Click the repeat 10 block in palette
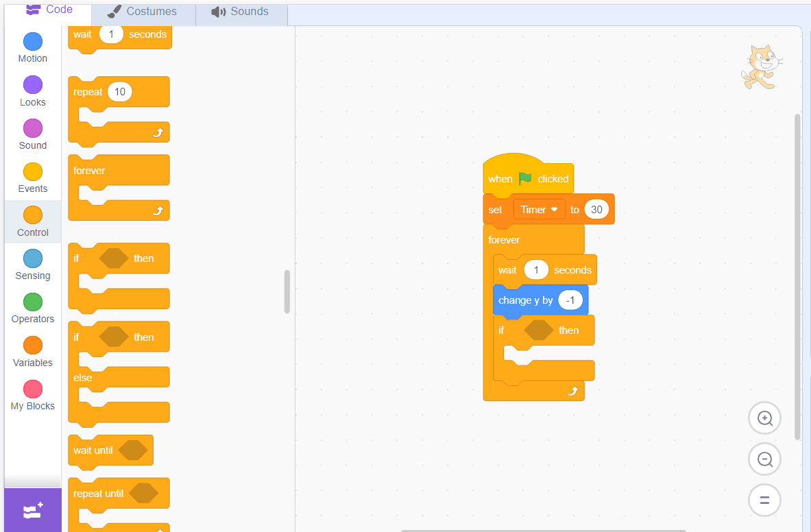Viewport: 811px width, 532px height. (88, 92)
